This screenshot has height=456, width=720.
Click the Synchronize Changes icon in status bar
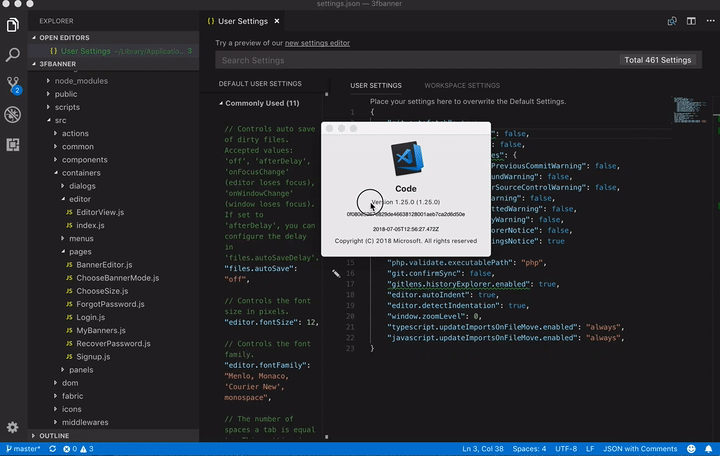pos(53,449)
